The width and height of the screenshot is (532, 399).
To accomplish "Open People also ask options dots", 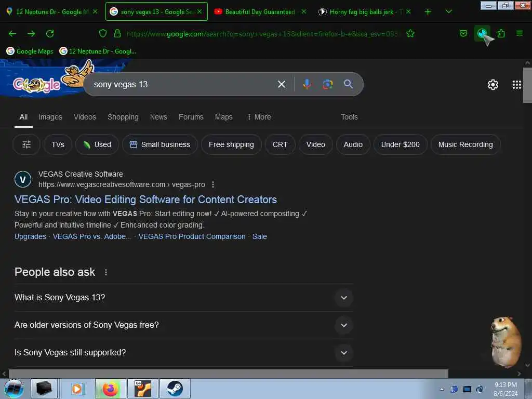I will (x=106, y=272).
